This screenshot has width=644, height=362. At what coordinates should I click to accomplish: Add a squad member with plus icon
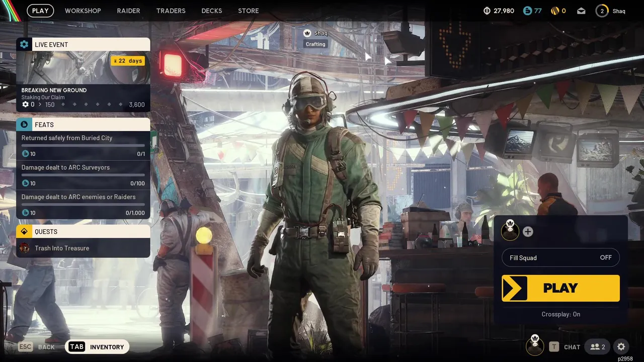528,231
